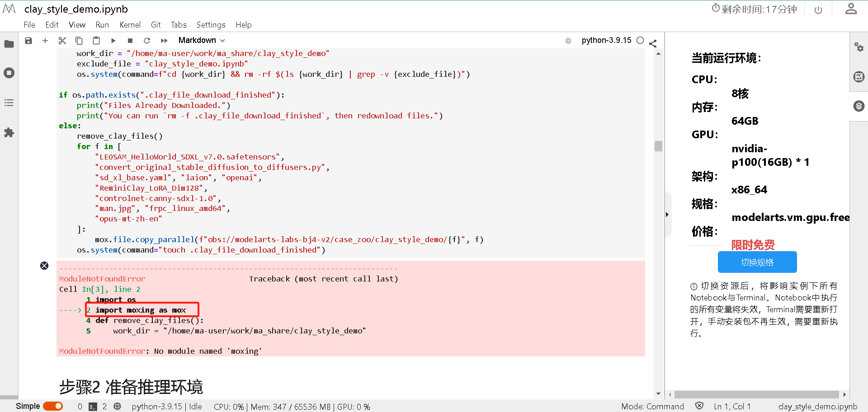868x412 pixels.
Task: Open property inspector gears icon
Action: [x=859, y=47]
